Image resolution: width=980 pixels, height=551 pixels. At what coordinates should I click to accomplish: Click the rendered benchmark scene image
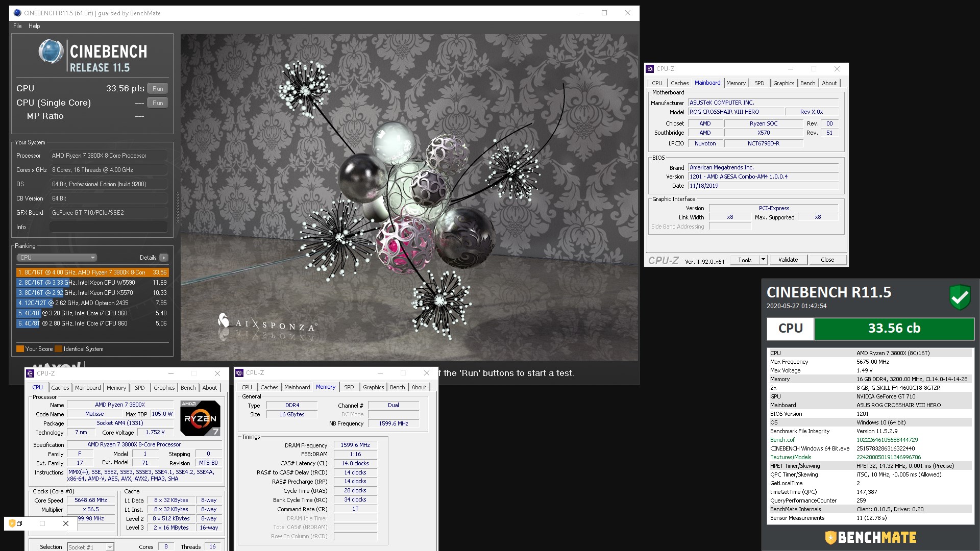409,197
